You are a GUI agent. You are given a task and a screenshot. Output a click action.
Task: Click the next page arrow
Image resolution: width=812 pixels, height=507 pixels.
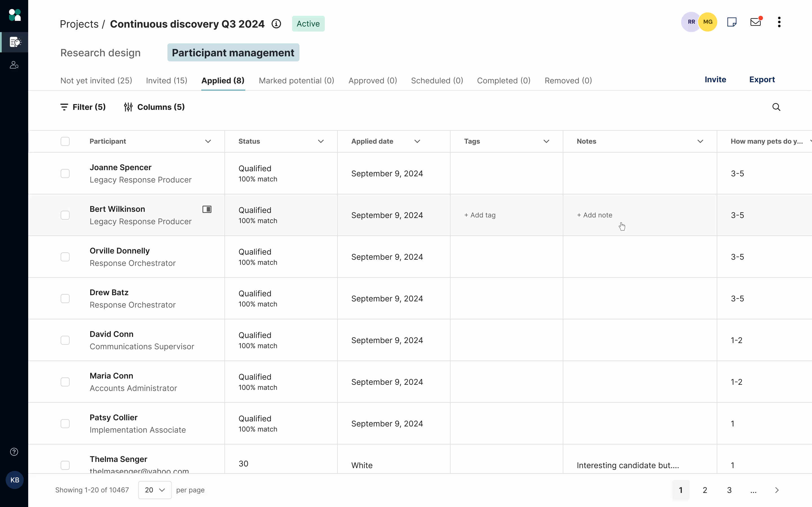tap(777, 490)
